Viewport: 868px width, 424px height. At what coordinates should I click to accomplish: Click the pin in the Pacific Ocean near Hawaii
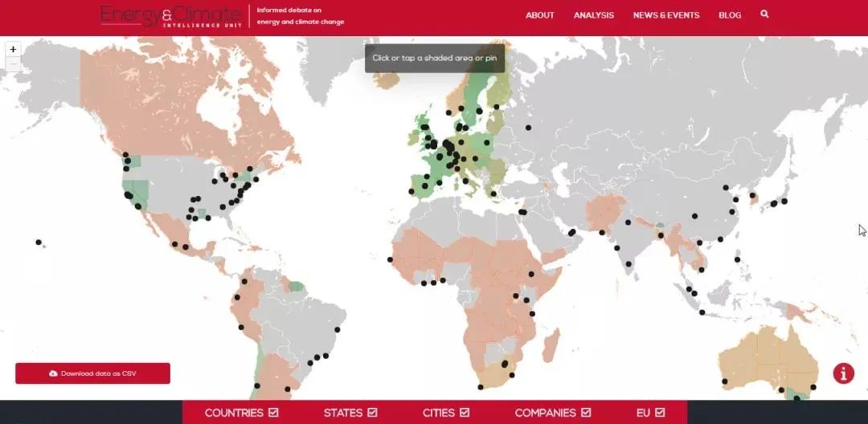39,242
